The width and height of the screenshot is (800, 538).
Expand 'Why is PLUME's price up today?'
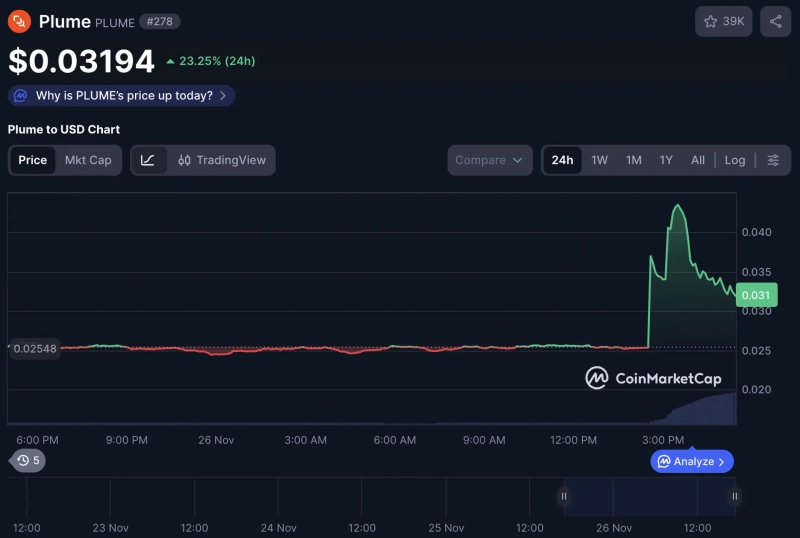point(122,96)
